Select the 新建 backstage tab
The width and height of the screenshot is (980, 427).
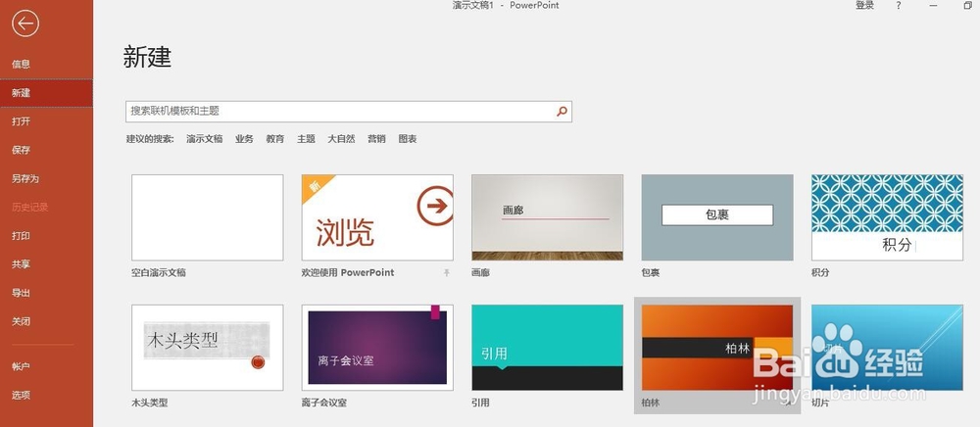[x=46, y=92]
